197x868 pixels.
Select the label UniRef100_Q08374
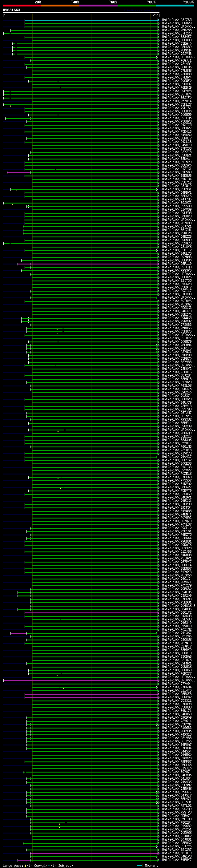click(x=177, y=396)
